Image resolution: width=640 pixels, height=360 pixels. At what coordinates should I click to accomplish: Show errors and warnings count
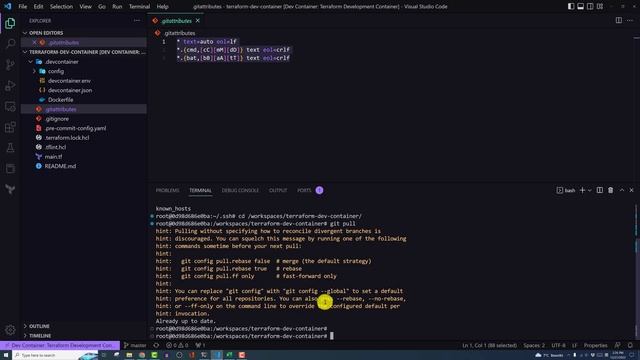click(177, 345)
